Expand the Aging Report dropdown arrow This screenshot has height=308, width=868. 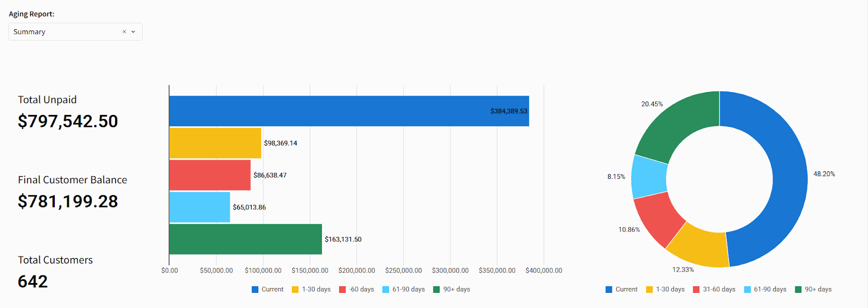(133, 32)
